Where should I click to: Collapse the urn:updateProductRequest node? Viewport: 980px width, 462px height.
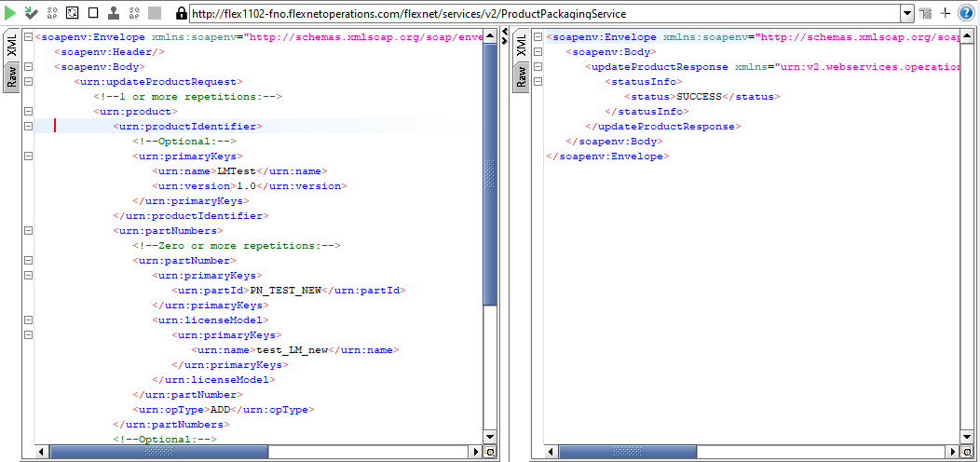(x=28, y=81)
